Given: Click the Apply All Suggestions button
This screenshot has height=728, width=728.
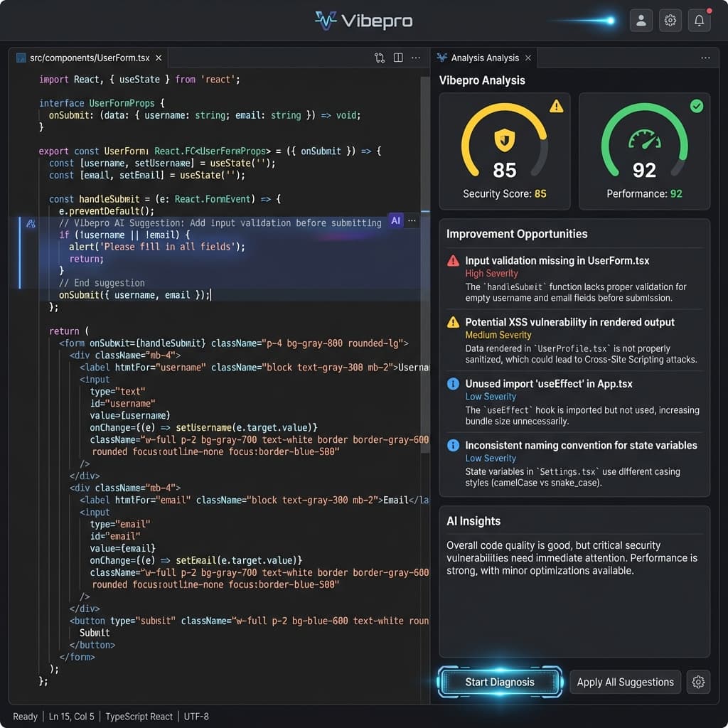Looking at the screenshot, I should 625,682.
